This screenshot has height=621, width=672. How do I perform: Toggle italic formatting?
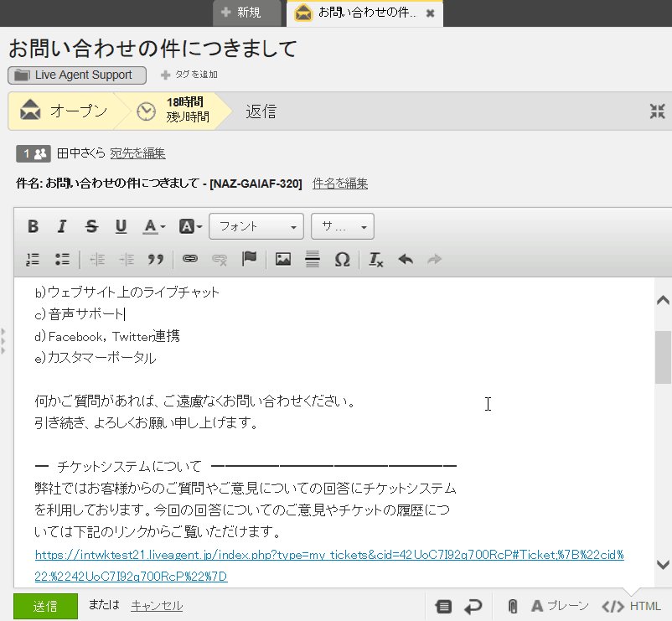[62, 226]
